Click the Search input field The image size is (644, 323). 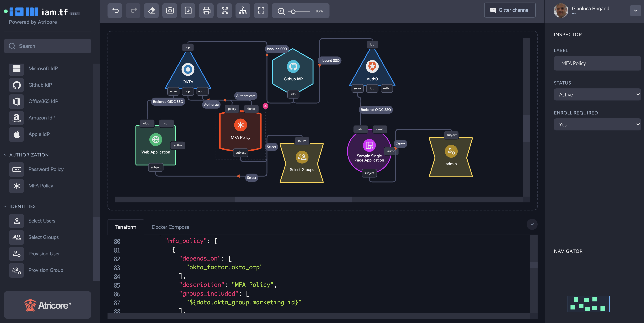(48, 46)
